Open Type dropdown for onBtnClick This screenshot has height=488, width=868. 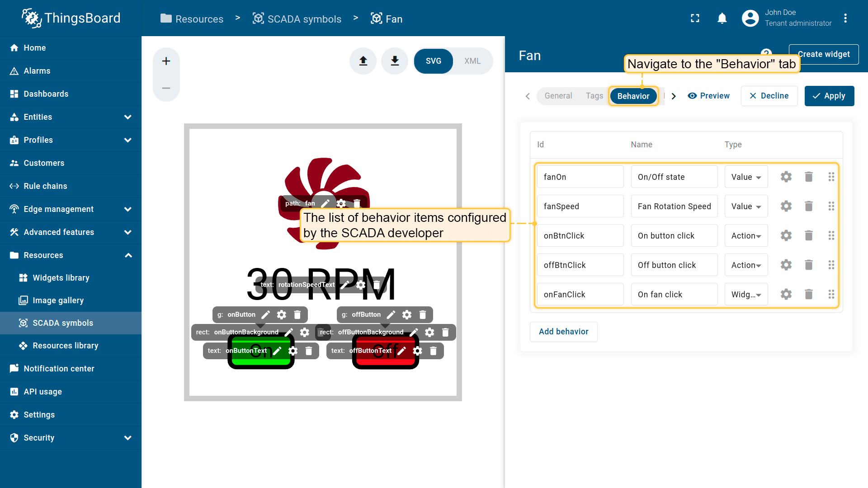coord(746,235)
